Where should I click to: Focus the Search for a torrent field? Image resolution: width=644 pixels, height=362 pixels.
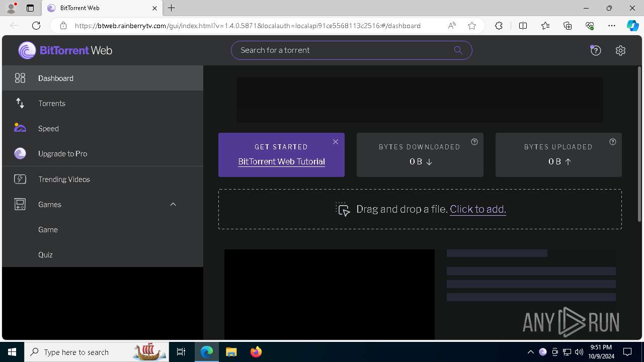click(x=352, y=50)
